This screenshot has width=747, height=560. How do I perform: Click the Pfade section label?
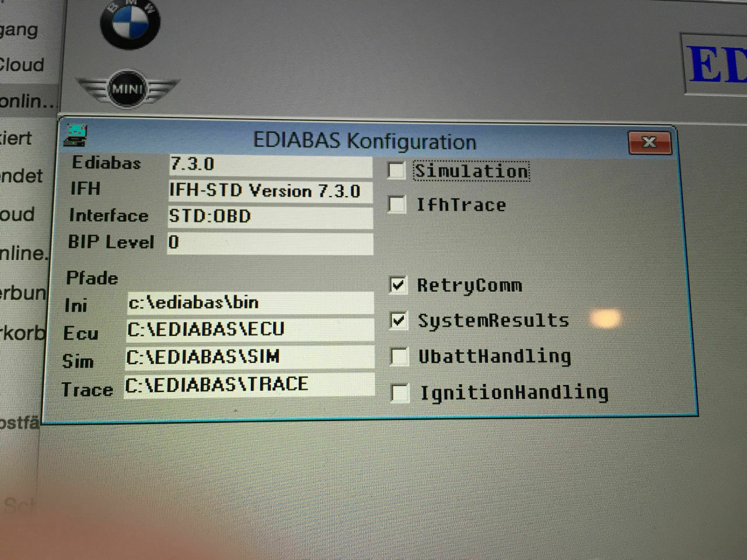click(x=92, y=278)
